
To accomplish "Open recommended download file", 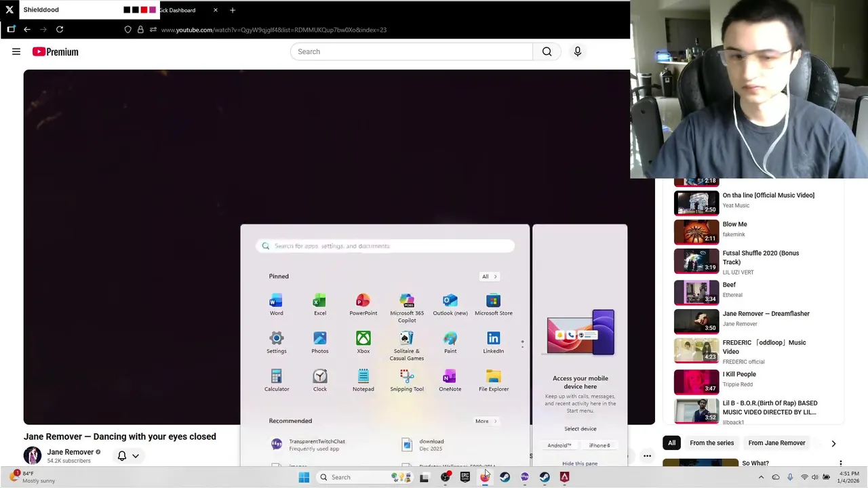I will tap(431, 445).
